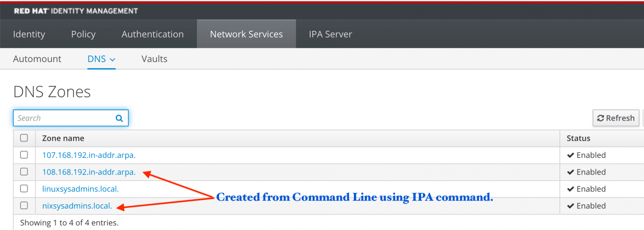Select the linuxsysadmins.local. row checkbox
This screenshot has width=644, height=230.
[24, 188]
